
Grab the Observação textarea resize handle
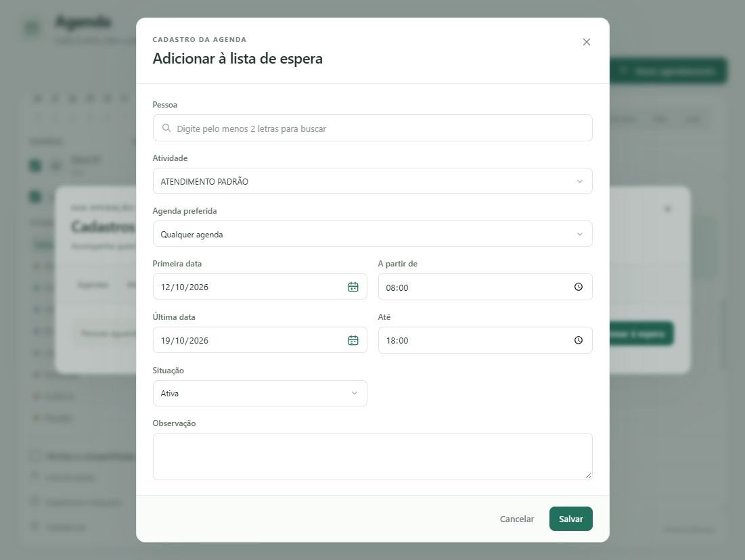[588, 475]
